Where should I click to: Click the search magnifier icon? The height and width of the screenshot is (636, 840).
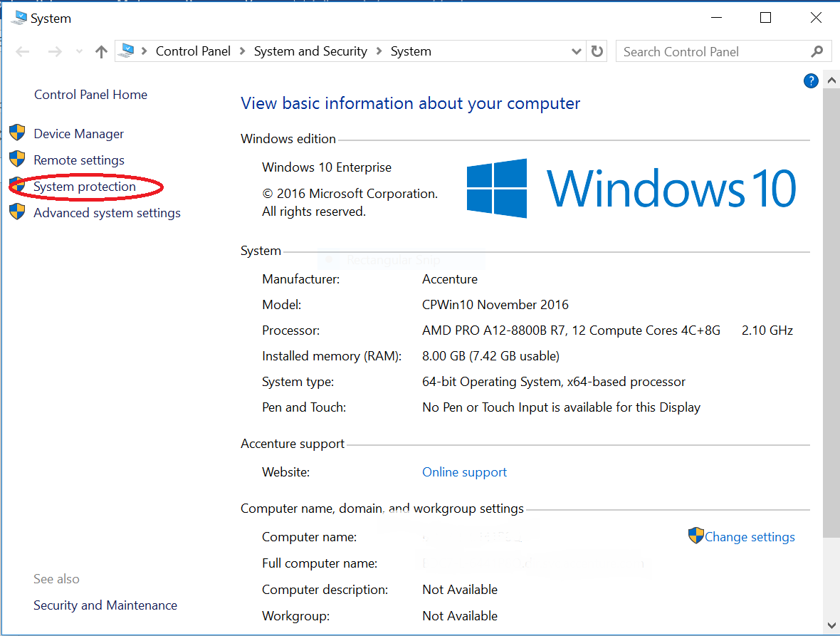(817, 51)
